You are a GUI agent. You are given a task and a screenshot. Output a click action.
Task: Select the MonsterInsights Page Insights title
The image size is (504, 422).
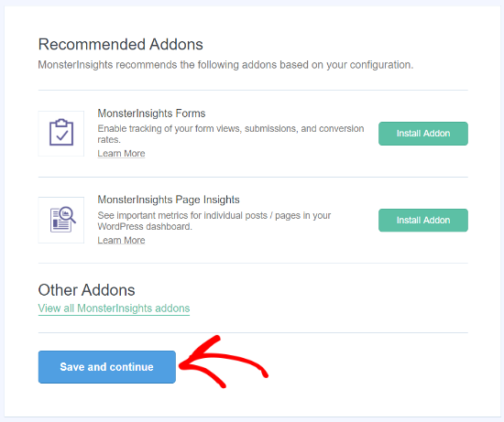(169, 200)
